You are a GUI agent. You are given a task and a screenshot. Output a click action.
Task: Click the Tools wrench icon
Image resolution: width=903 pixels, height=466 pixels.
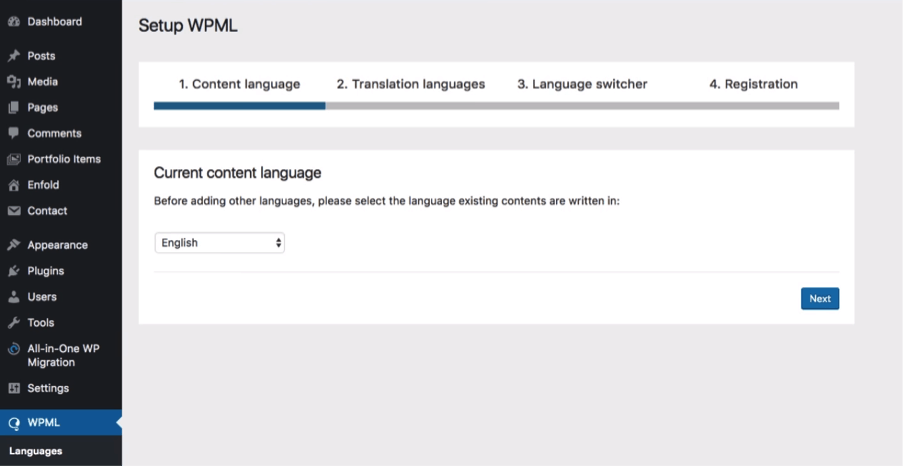(x=14, y=323)
